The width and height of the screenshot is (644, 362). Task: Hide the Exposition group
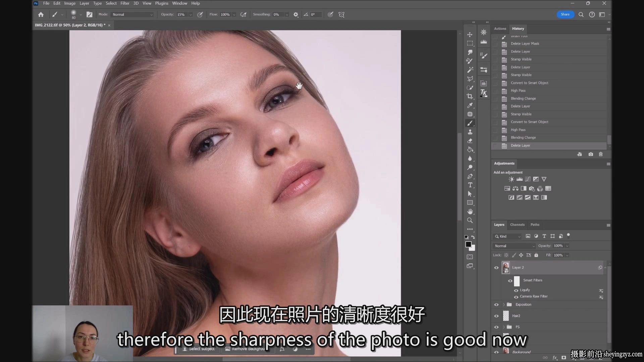[496, 305]
